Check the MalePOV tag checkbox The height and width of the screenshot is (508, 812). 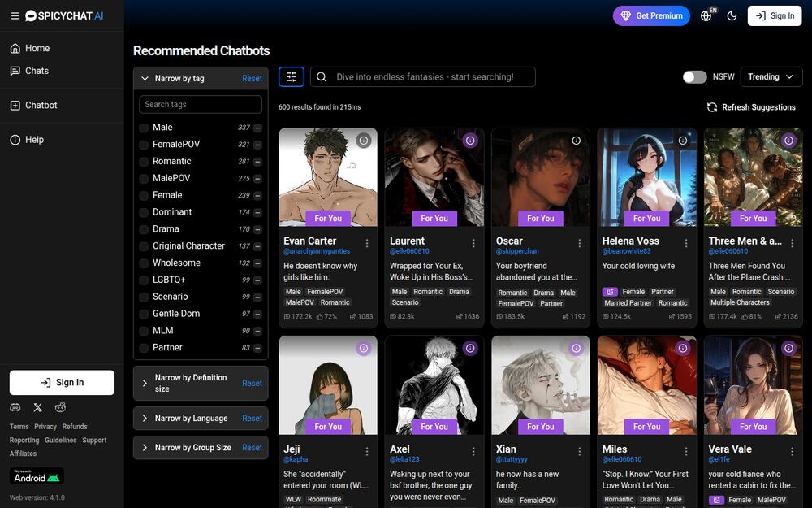144,178
